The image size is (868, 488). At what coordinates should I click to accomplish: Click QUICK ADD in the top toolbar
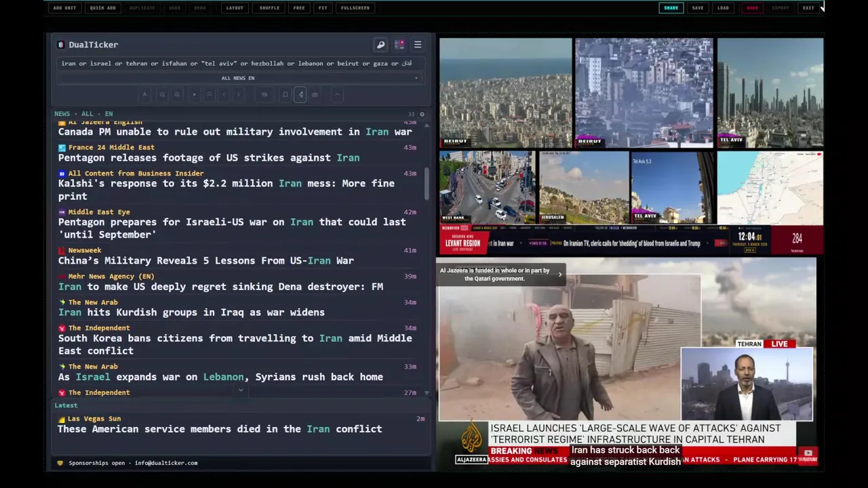103,8
